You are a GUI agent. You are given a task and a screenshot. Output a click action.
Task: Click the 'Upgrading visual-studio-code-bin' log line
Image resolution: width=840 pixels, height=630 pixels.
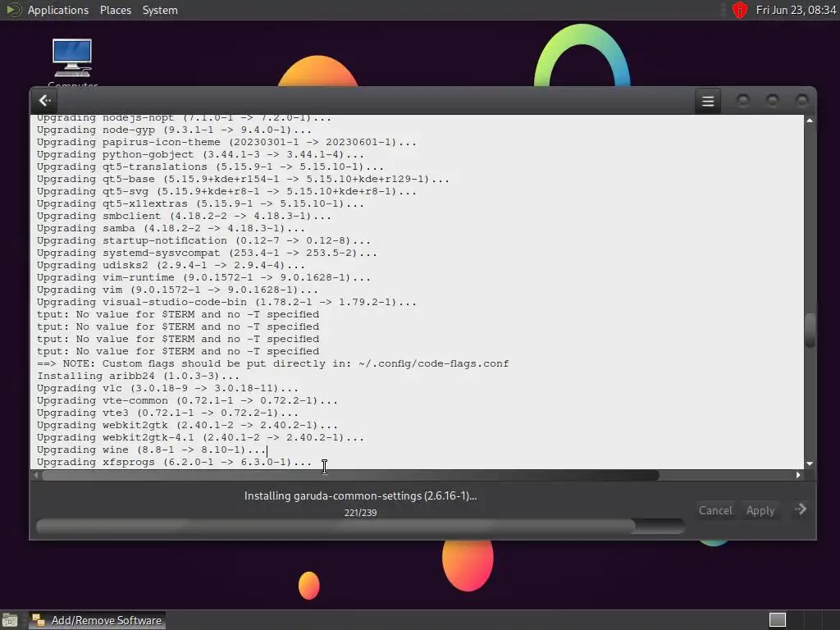click(226, 302)
